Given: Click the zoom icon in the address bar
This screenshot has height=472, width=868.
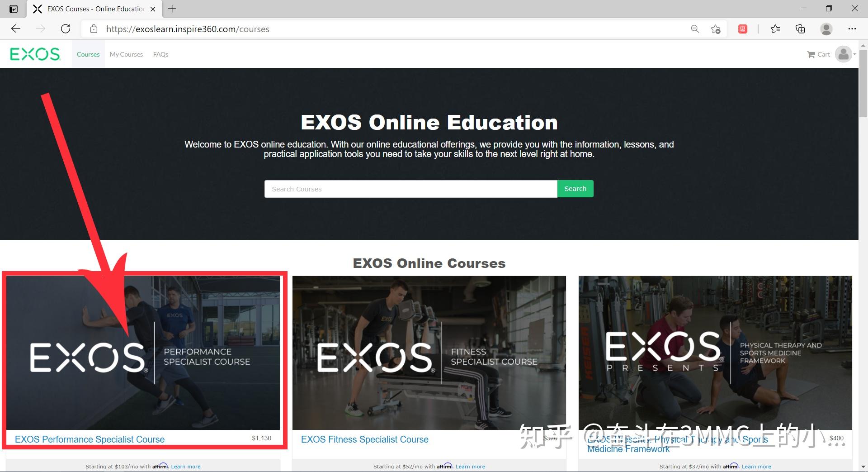Looking at the screenshot, I should tap(695, 29).
